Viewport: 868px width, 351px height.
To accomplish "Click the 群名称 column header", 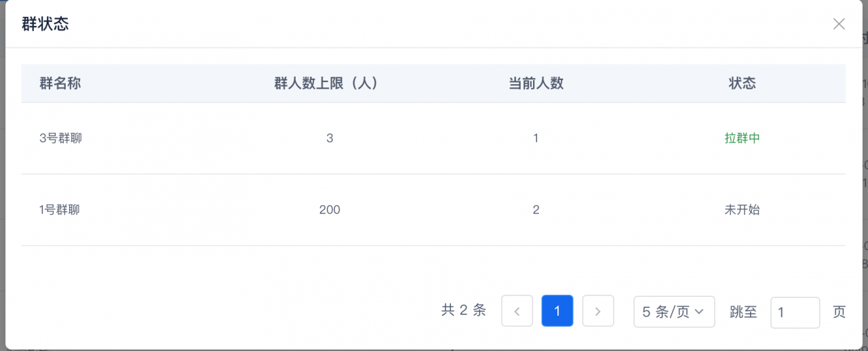I will point(60,83).
